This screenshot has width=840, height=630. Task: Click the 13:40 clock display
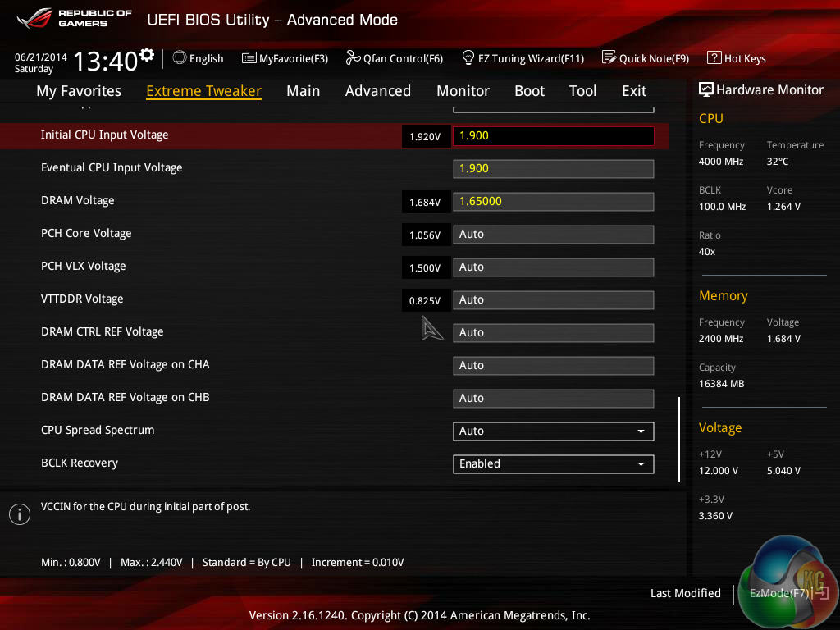[x=106, y=62]
